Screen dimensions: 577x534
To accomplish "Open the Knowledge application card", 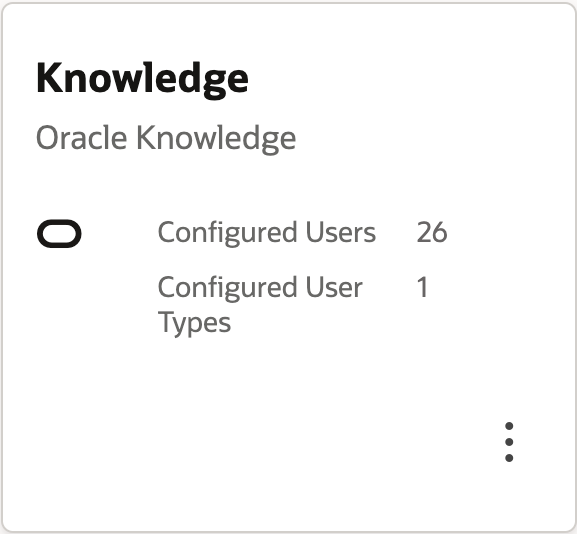I will pyautogui.click(x=288, y=267).
